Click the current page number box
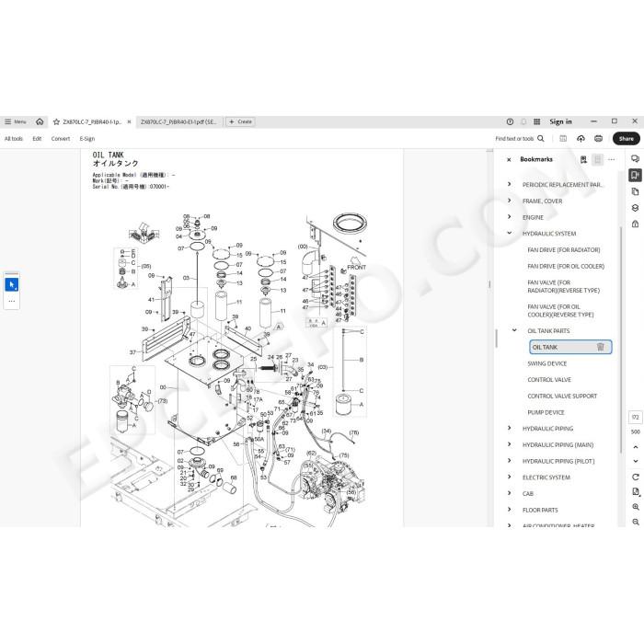 636,418
